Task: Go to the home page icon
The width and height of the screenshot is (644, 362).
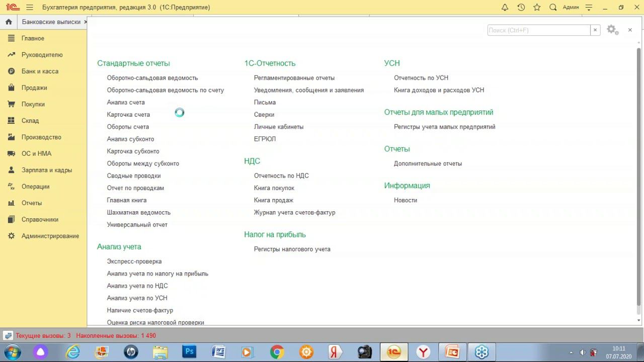Action: (x=9, y=22)
